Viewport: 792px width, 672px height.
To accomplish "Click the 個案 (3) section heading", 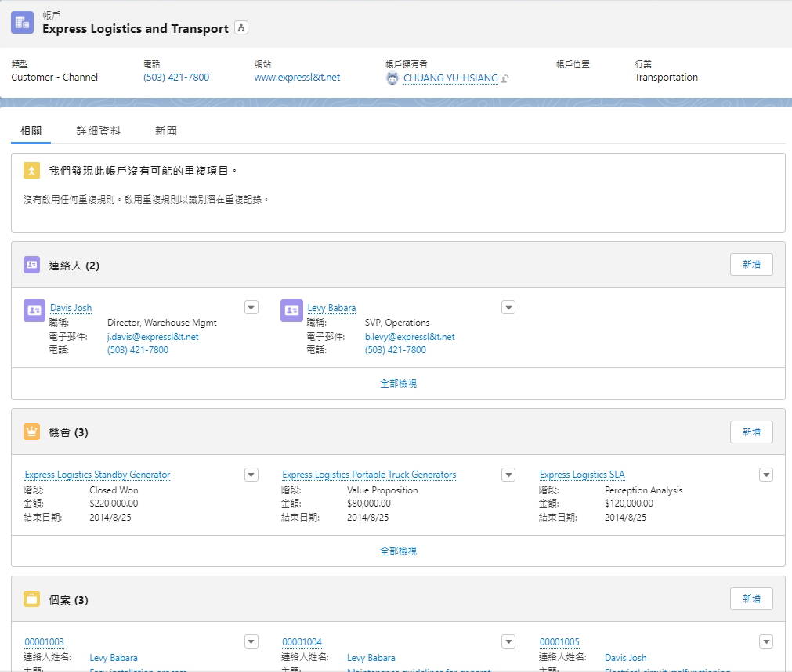I will click(69, 600).
